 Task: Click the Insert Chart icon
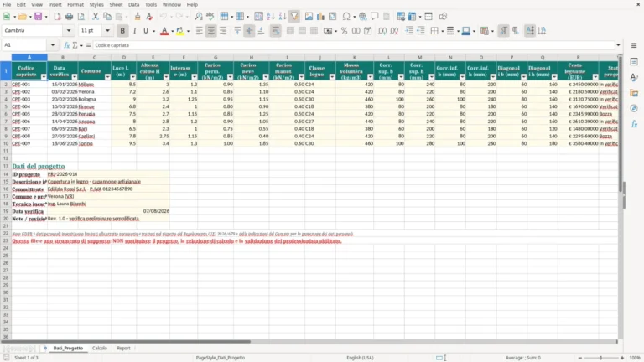(x=321, y=17)
